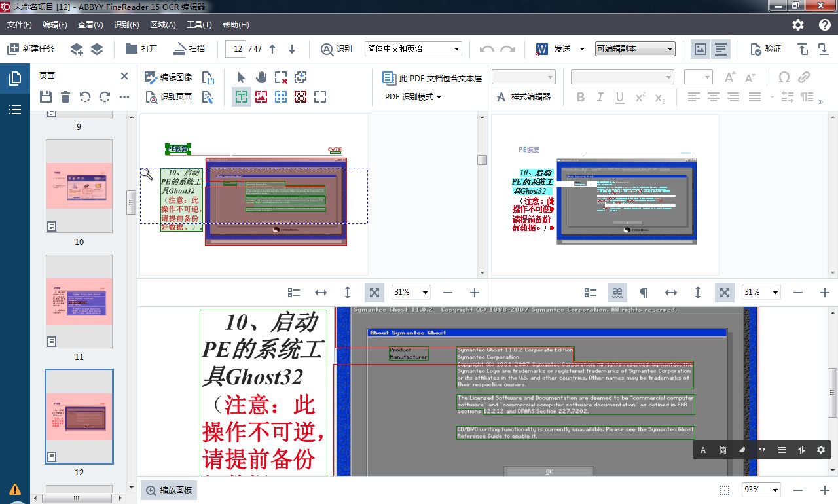Select page 11 thumbnail
Image resolution: width=838 pixels, height=504 pixels.
79,301
